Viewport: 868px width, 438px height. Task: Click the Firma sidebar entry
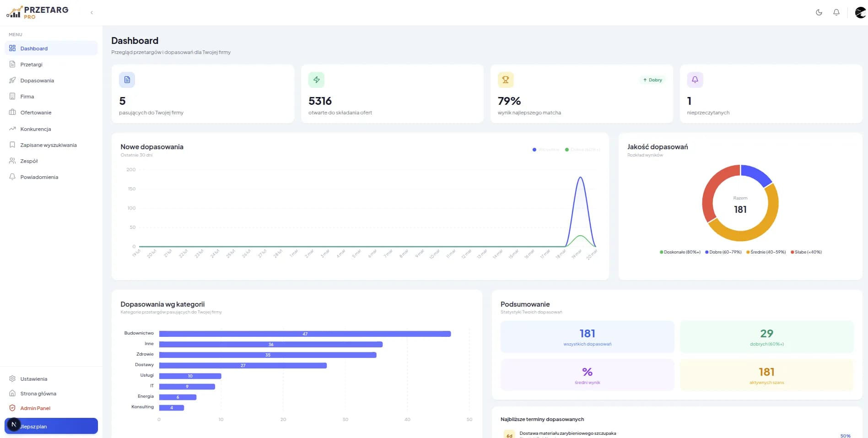[27, 96]
